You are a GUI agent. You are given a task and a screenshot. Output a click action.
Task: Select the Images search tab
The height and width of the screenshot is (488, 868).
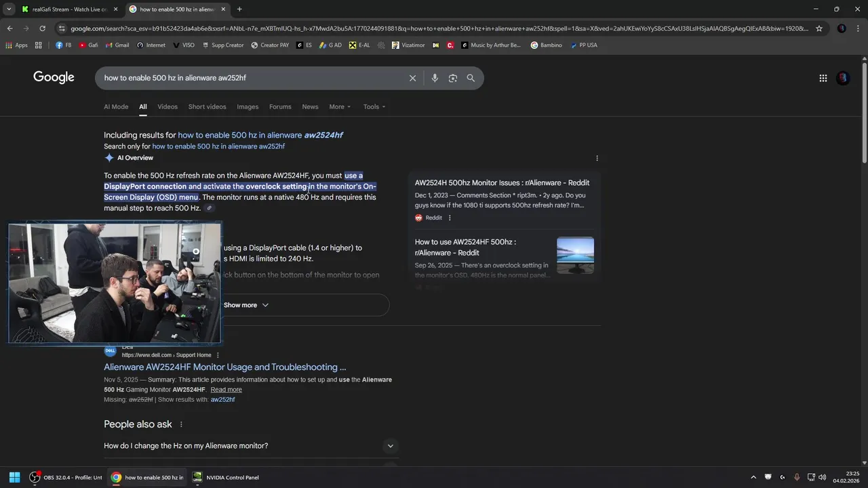click(248, 106)
